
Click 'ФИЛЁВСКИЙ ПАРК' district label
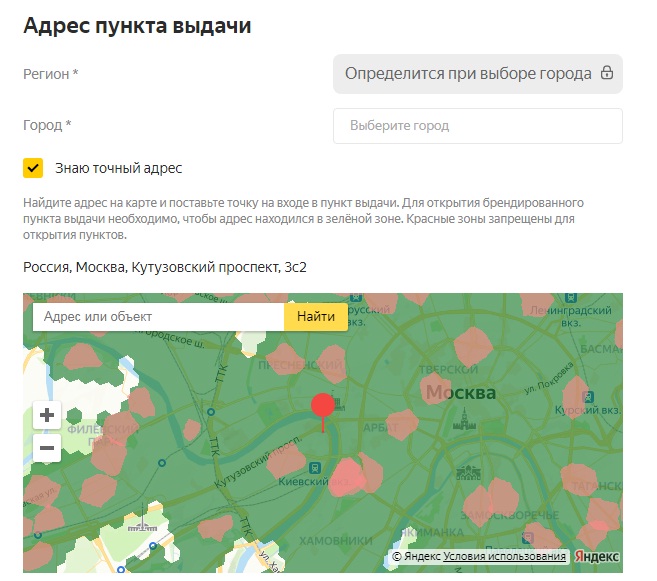[x=102, y=435]
